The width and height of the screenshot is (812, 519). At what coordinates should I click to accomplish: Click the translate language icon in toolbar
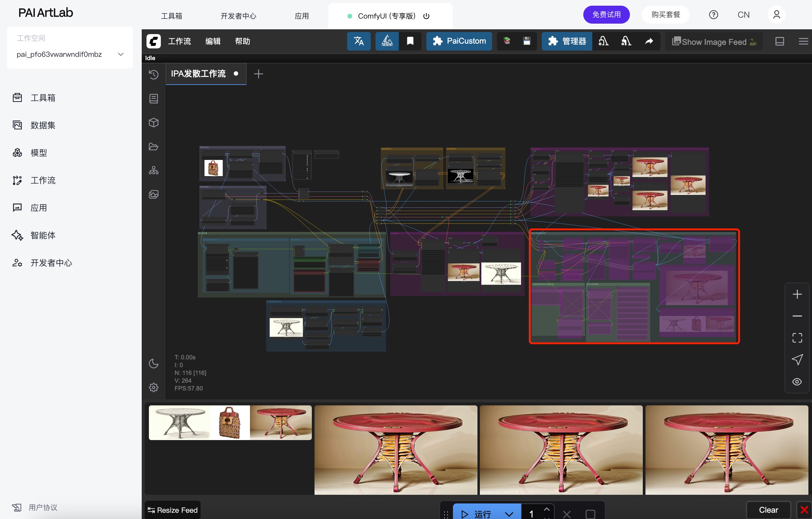click(x=358, y=41)
